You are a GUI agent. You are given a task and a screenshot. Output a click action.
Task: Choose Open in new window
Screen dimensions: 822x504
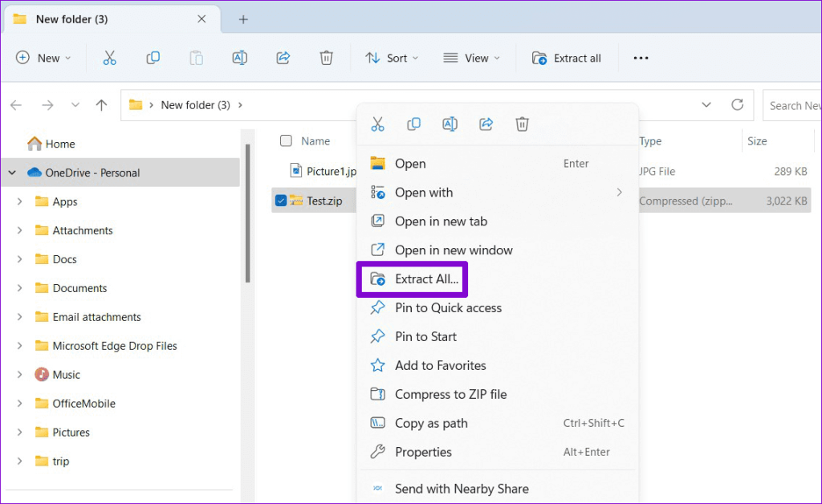(x=498, y=250)
